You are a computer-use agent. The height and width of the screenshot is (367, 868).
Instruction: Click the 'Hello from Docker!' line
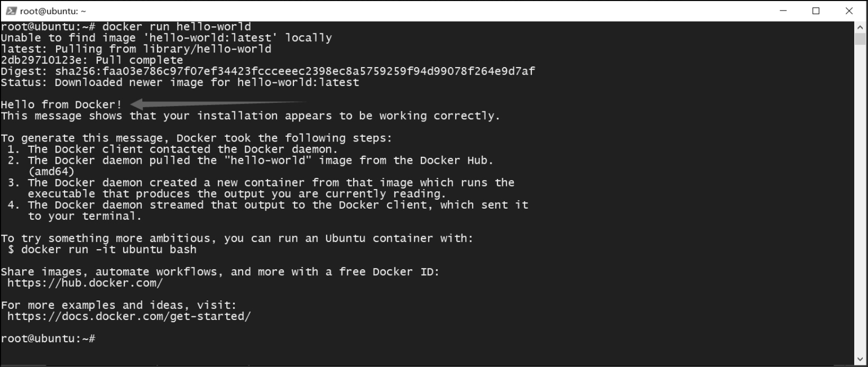(61, 105)
